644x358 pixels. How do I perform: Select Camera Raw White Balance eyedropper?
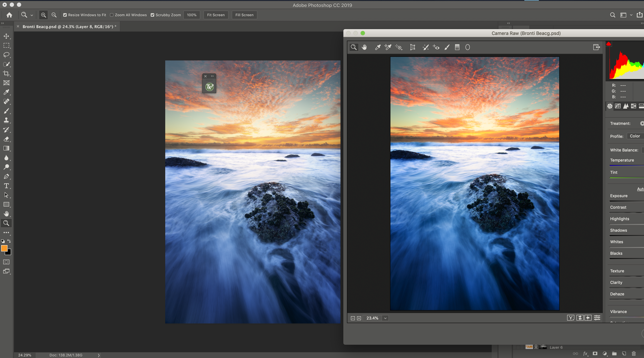[377, 47]
